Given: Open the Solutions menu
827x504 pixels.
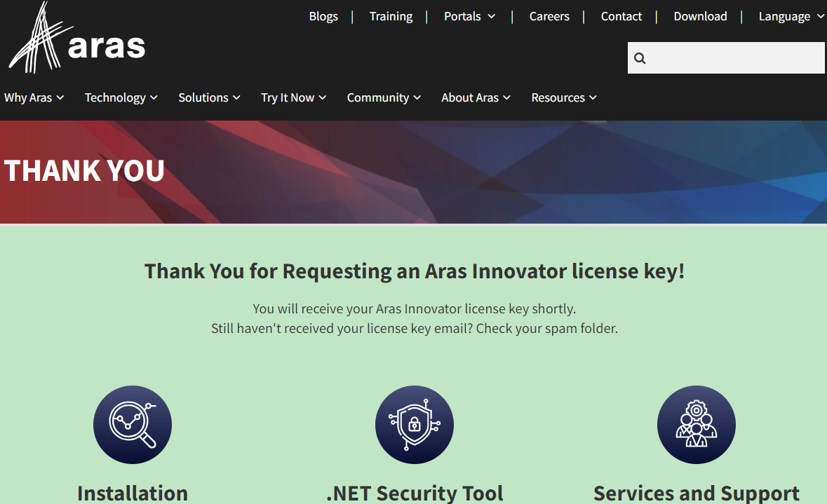Looking at the screenshot, I should [209, 97].
